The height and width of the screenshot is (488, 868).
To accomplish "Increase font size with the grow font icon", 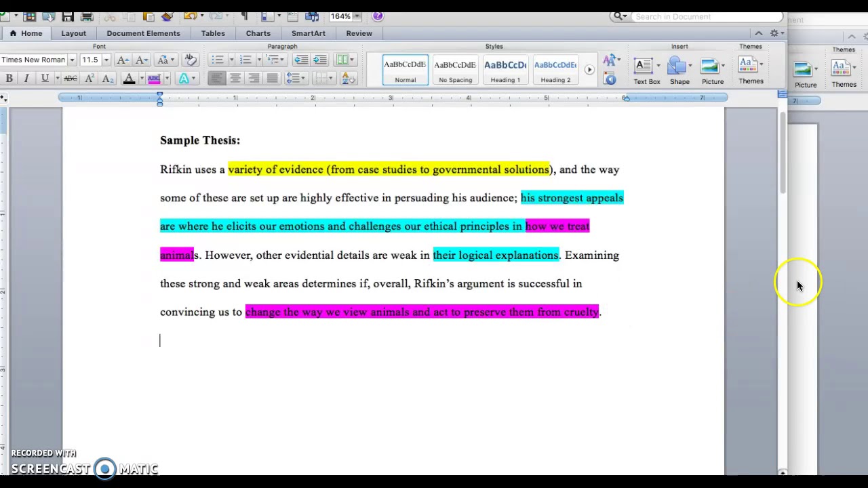I will [x=123, y=60].
